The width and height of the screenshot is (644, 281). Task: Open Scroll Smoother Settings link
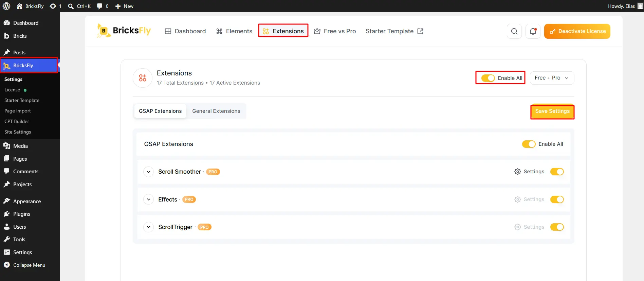tap(529, 172)
